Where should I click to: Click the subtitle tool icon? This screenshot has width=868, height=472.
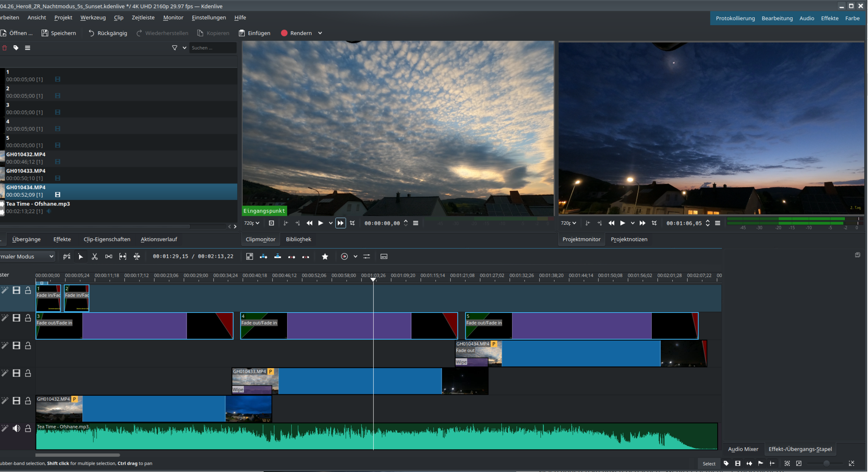click(x=383, y=257)
